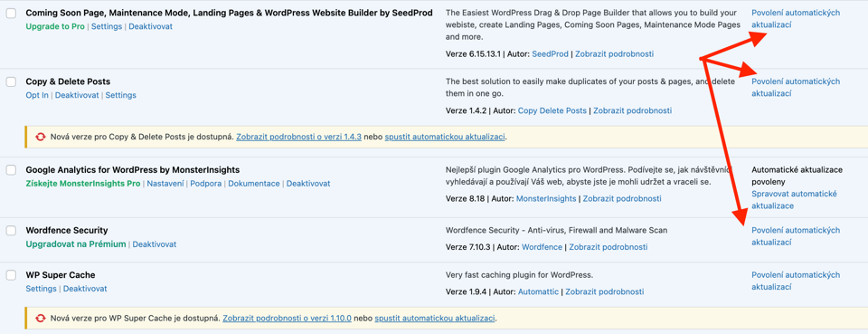Select the WP Super Cache plugin checkbox
Viewport: 868px width, 334px height.
(x=11, y=275)
